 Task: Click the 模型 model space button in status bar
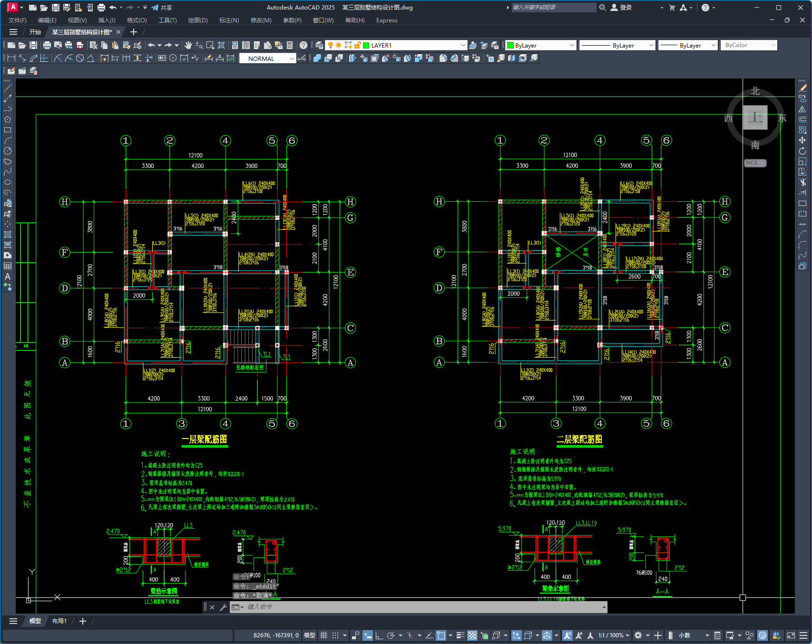(310, 635)
